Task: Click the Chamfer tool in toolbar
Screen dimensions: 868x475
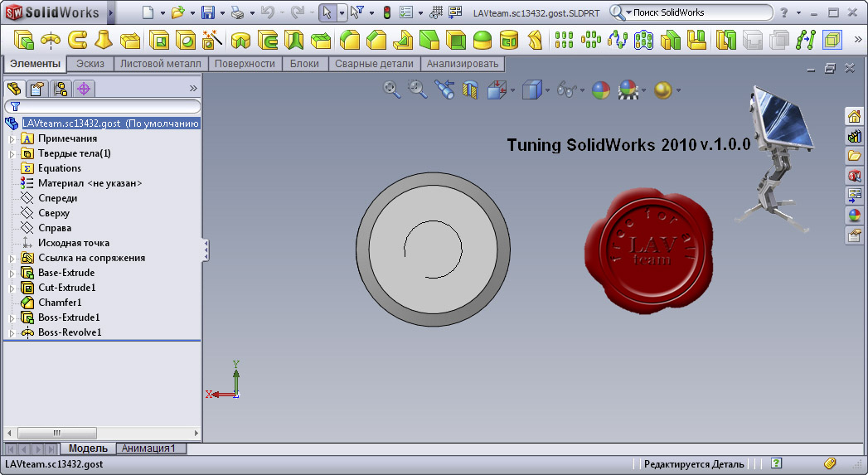Action: click(376, 40)
